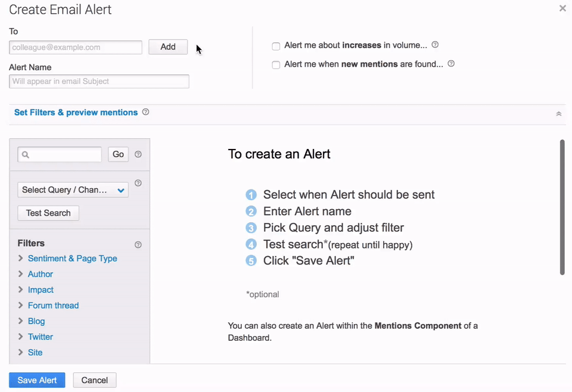572x392 pixels.
Task: Save the alert
Action: pyautogui.click(x=36, y=379)
